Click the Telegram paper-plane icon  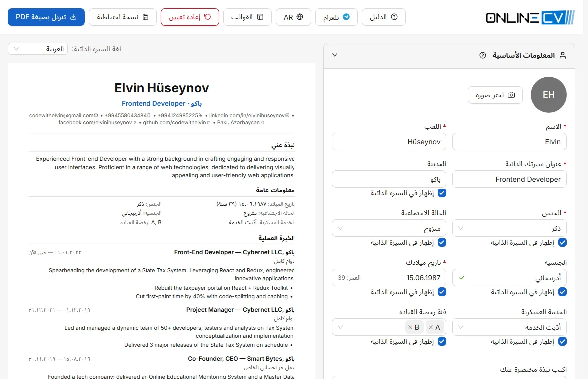tap(346, 17)
